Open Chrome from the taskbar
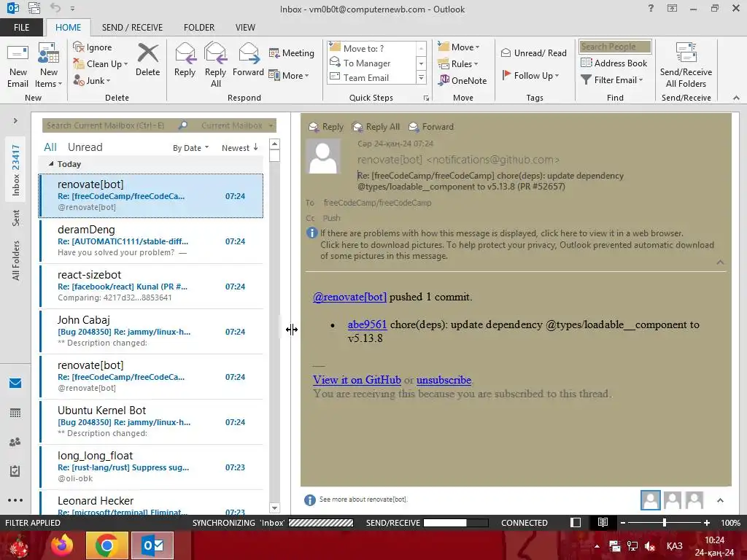 [x=107, y=545]
